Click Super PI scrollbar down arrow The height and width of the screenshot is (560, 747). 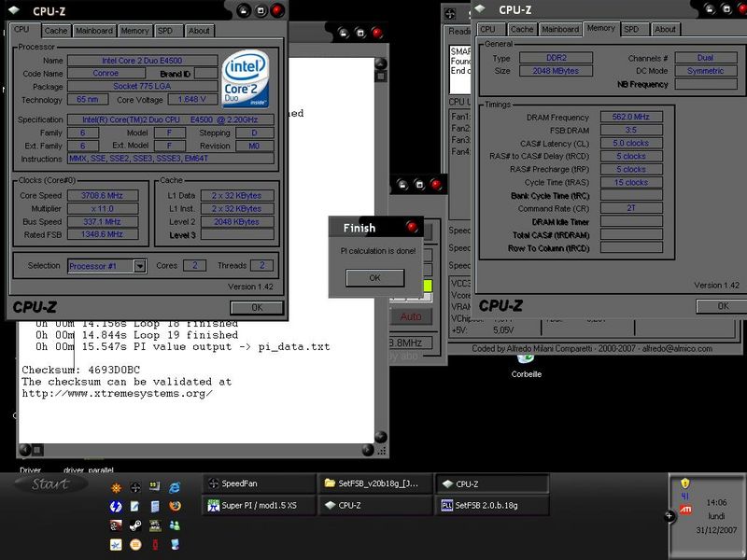381,437
